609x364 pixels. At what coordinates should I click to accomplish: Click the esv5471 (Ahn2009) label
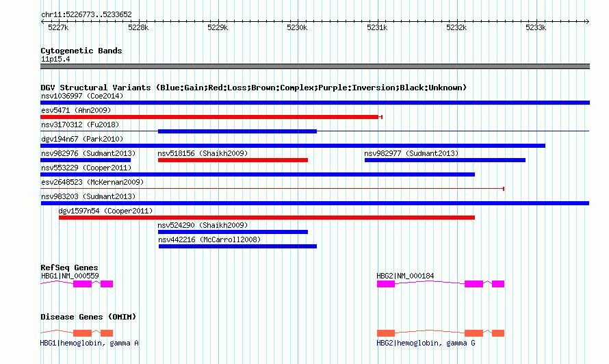click(x=76, y=110)
